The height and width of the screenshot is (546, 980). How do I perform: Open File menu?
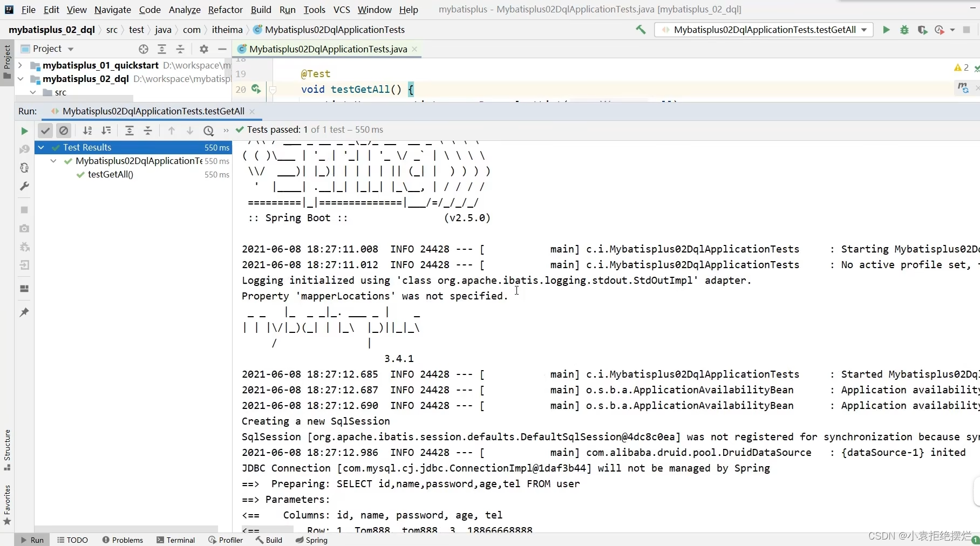[x=29, y=10]
